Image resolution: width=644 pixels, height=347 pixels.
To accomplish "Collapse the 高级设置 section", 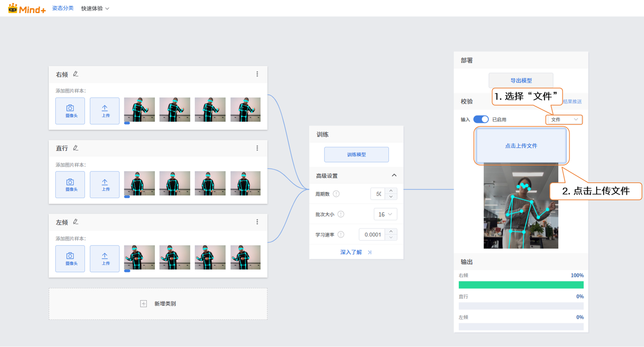I will tap(394, 176).
